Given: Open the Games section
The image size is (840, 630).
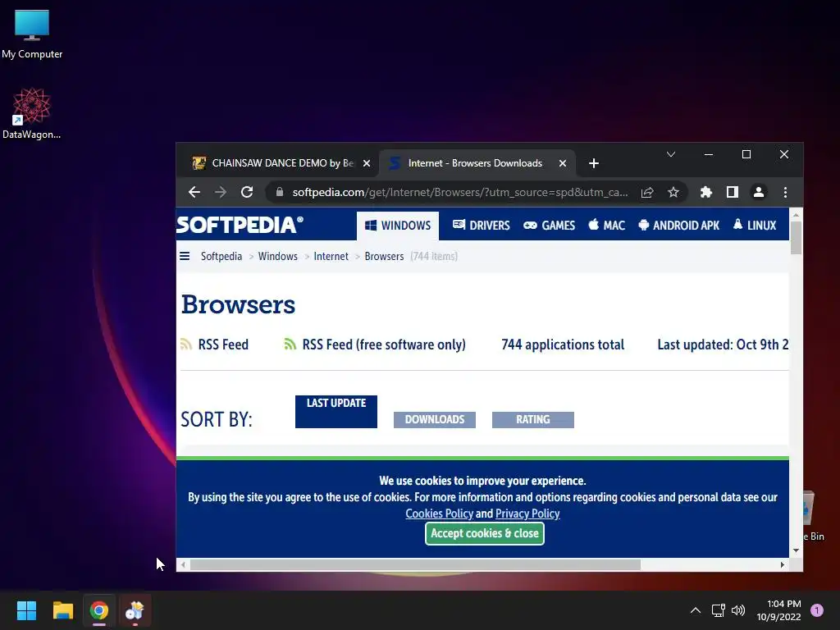Looking at the screenshot, I should [x=550, y=226].
